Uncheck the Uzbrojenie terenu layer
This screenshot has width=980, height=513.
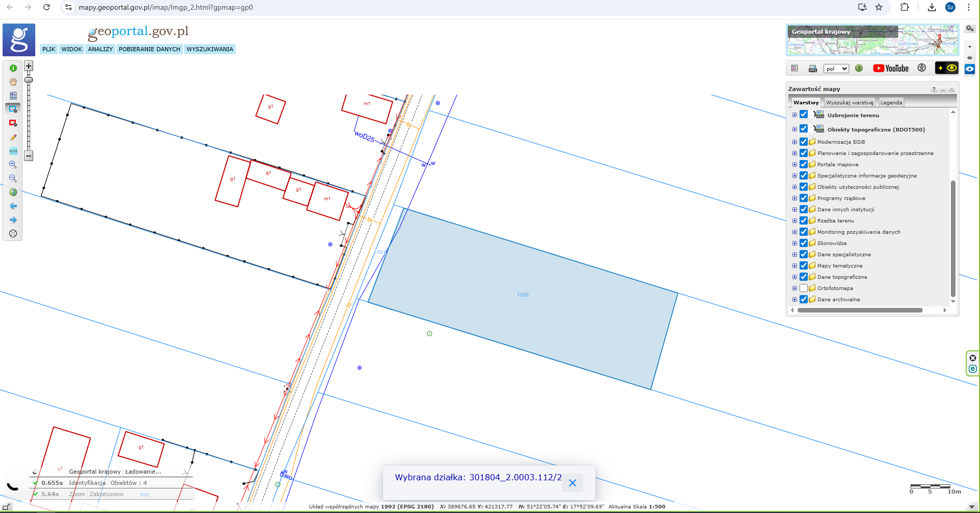[804, 115]
